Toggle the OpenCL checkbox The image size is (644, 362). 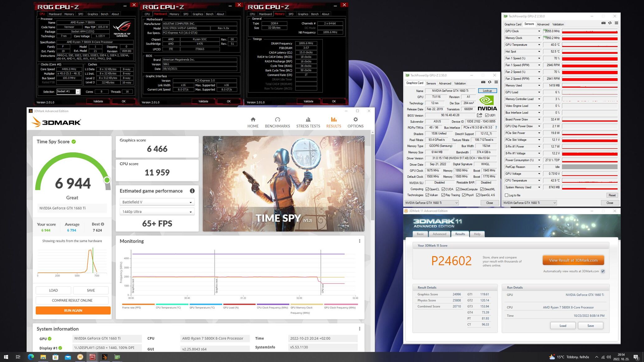[427, 189]
